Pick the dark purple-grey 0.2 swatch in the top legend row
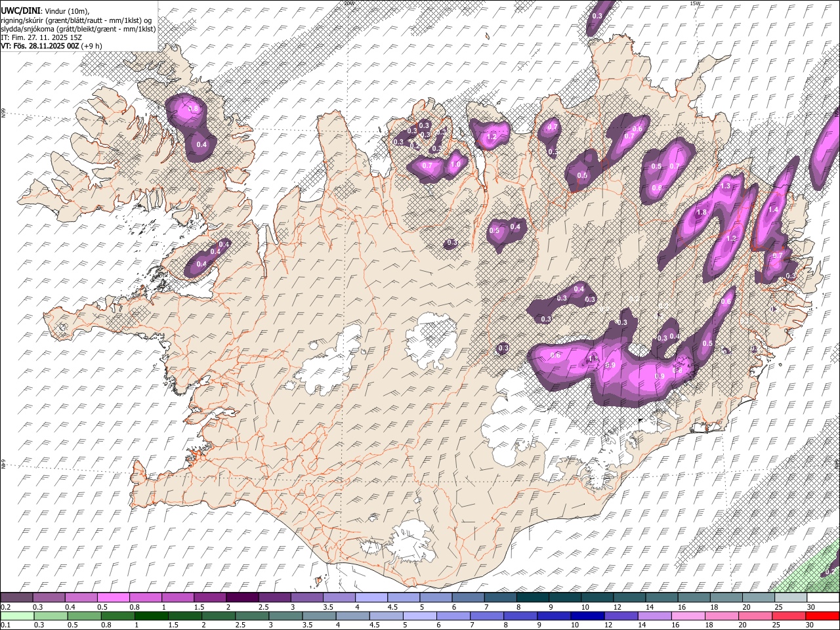This screenshot has height=630, width=840. click(x=16, y=598)
